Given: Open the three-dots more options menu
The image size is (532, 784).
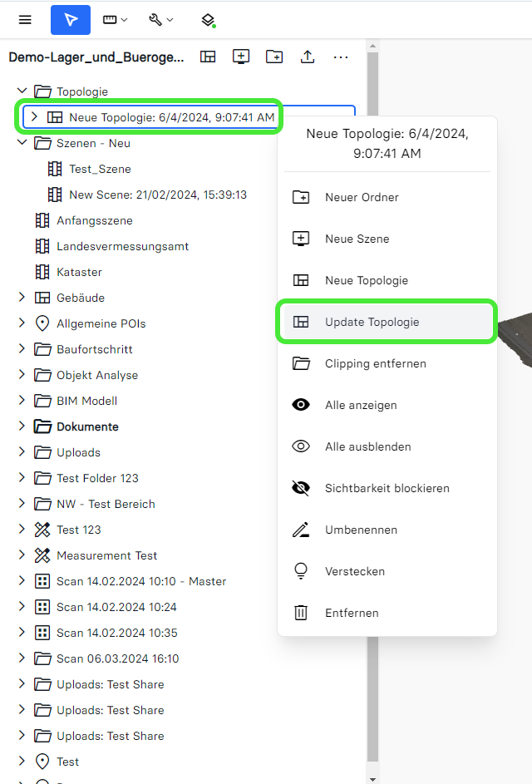Looking at the screenshot, I should pyautogui.click(x=341, y=57).
